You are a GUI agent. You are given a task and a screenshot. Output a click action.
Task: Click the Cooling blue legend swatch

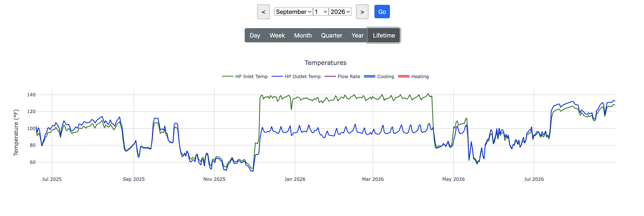[x=369, y=76]
